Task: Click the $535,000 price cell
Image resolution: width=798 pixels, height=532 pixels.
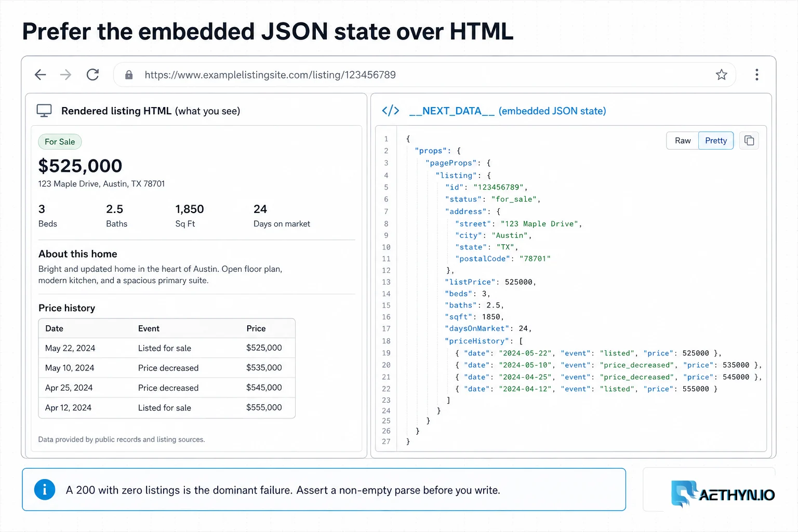Action: 264,368
